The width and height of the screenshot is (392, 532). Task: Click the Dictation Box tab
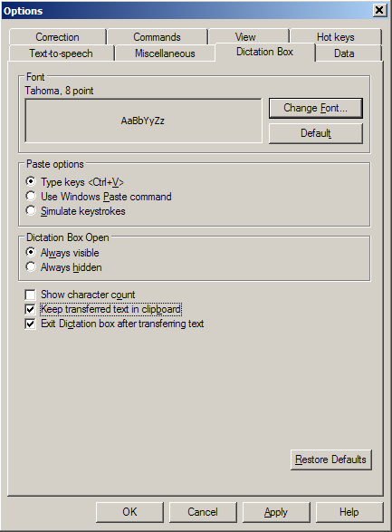264,52
